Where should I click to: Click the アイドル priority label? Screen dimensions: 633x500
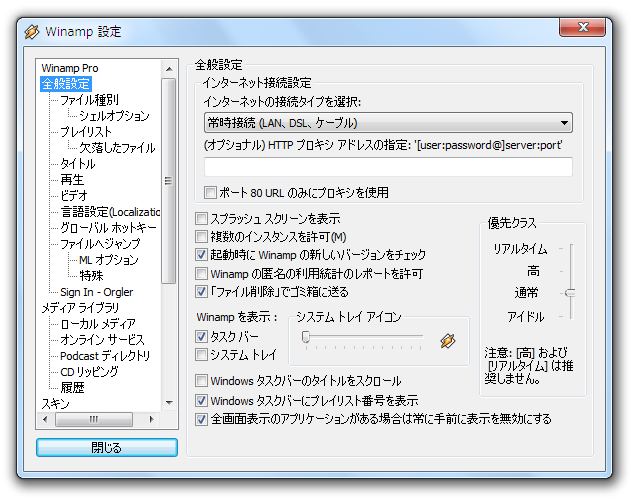tap(526, 317)
